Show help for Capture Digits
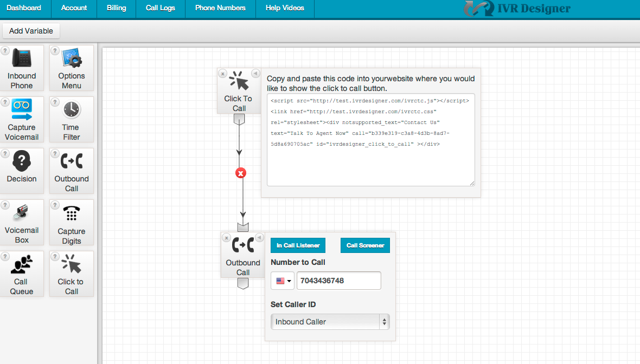 (x=55, y=205)
